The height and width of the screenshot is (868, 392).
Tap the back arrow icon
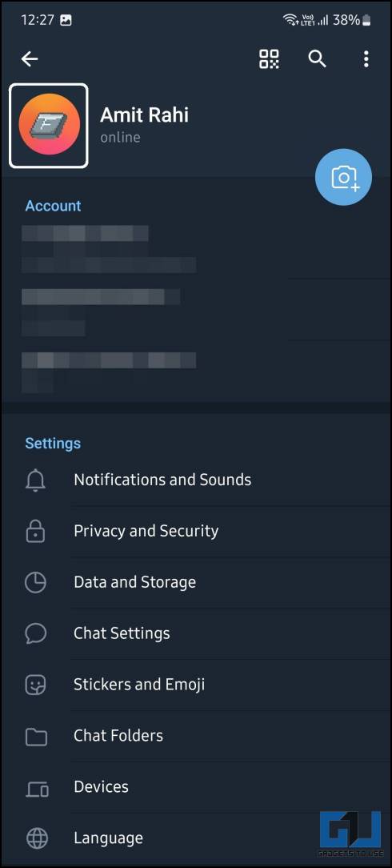tap(30, 59)
